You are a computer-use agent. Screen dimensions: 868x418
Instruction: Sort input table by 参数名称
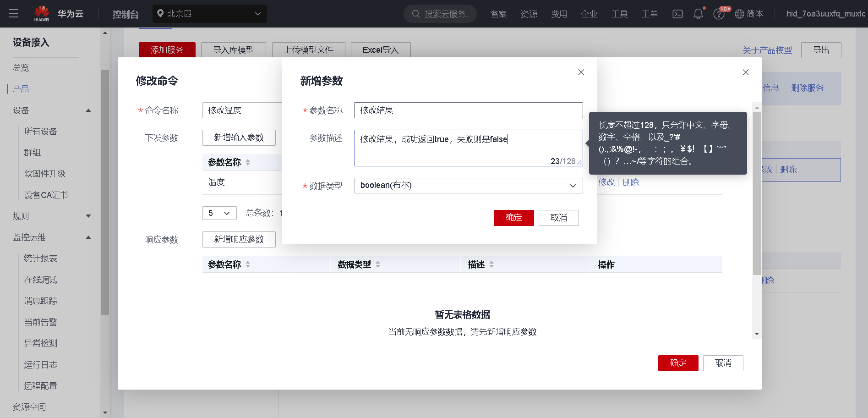pyautogui.click(x=248, y=162)
